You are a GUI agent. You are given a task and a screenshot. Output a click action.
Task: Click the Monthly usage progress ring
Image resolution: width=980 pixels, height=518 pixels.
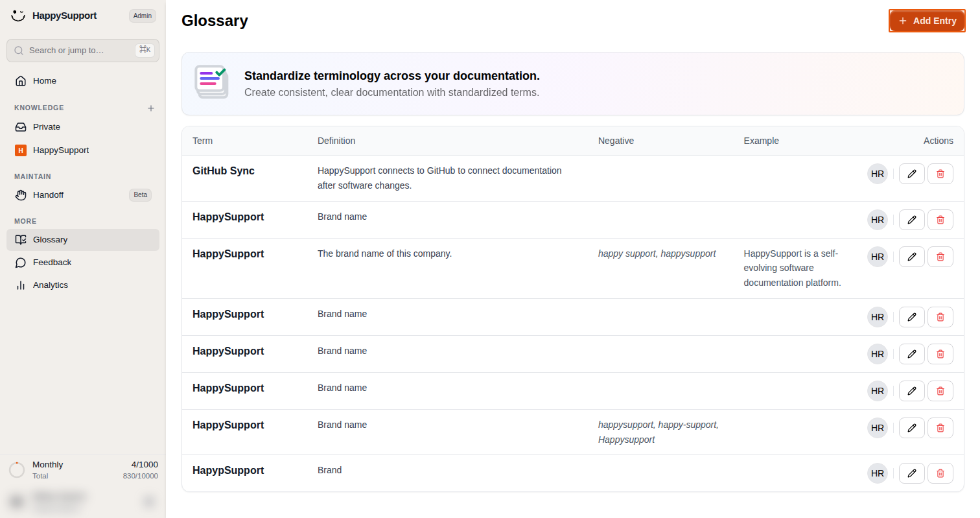(17, 470)
